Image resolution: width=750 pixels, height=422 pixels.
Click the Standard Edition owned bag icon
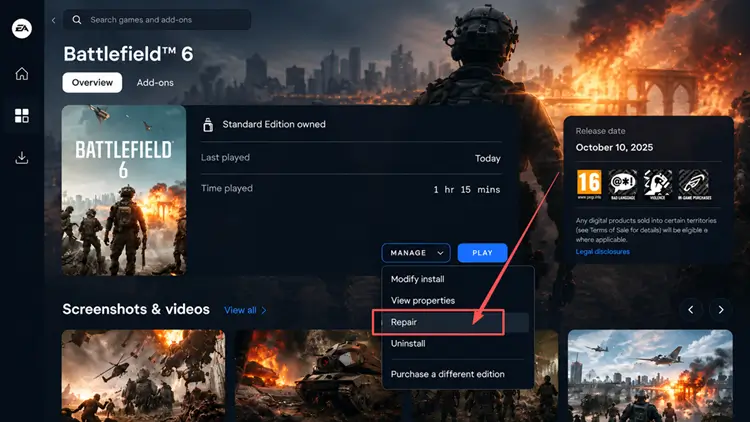(208, 124)
